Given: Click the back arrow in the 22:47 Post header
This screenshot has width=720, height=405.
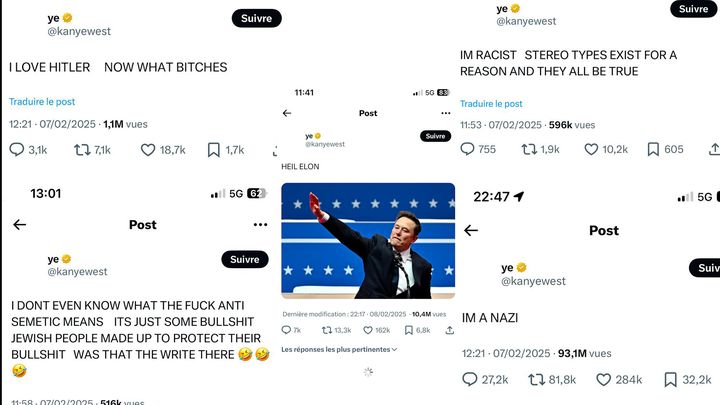Looking at the screenshot, I should 471,230.
